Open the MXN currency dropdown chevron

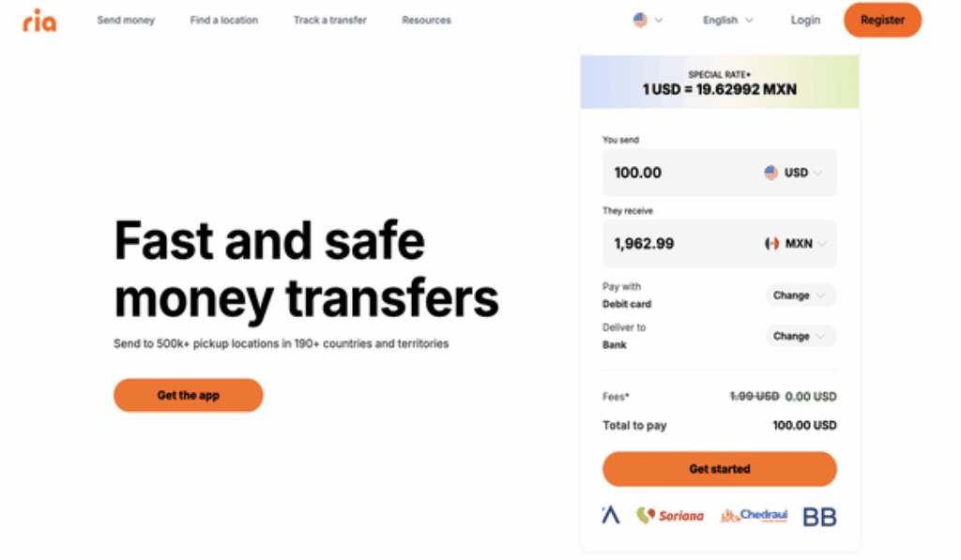(x=822, y=244)
